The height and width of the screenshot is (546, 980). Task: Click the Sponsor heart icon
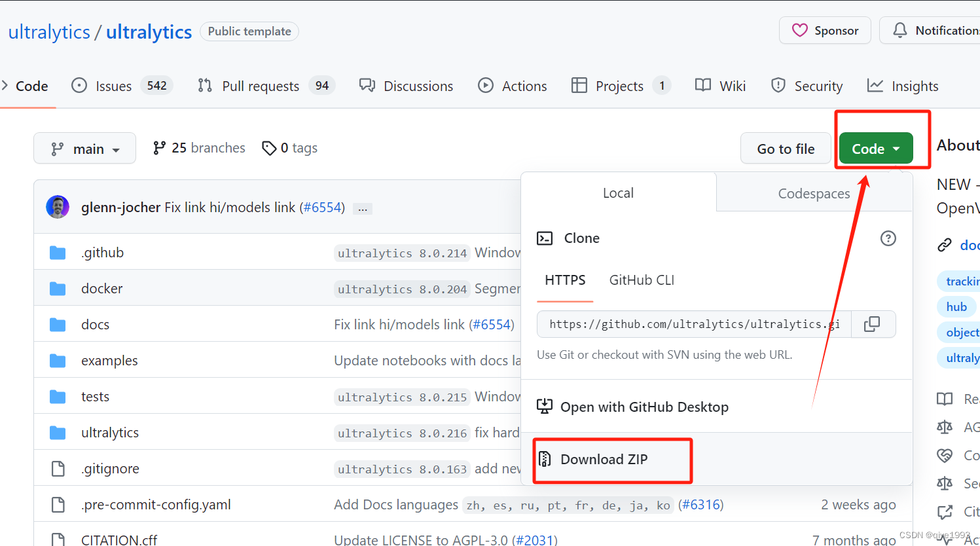coord(799,30)
